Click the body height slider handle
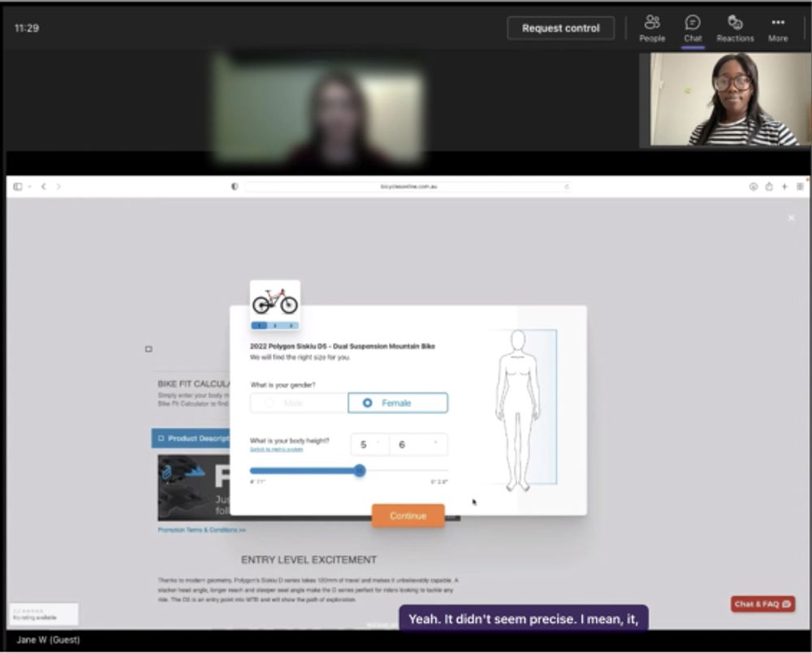 click(360, 471)
